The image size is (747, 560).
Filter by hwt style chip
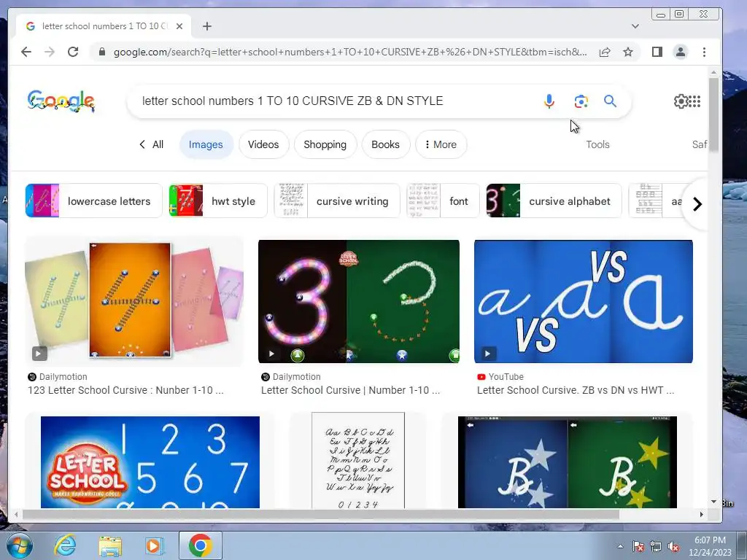(218, 201)
